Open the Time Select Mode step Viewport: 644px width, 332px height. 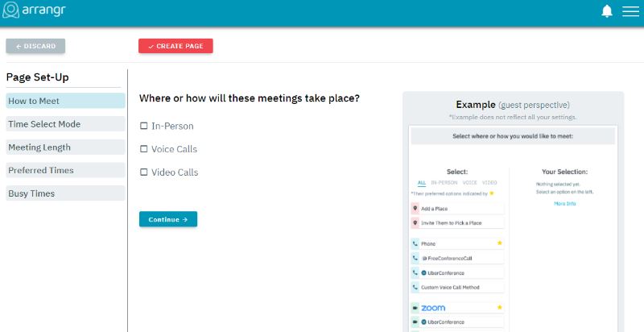tap(65, 124)
